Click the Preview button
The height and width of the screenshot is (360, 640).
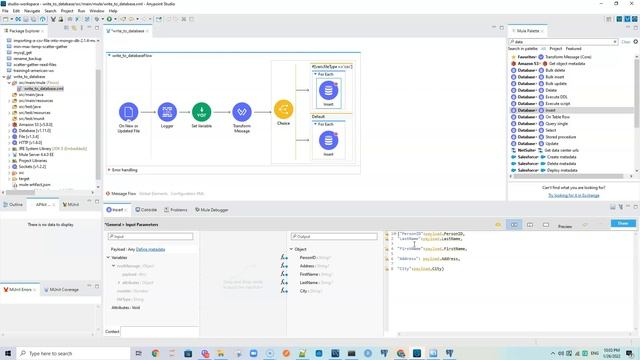tap(564, 226)
